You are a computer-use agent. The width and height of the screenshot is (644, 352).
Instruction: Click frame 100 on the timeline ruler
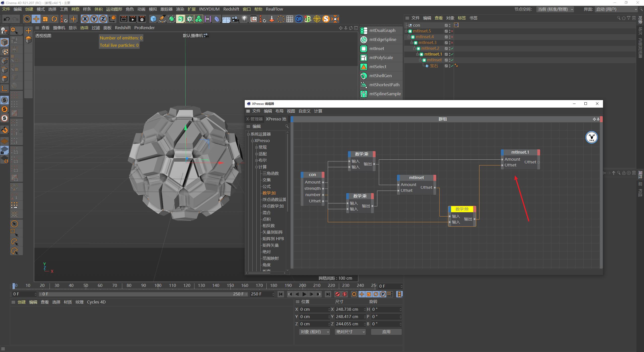[x=158, y=285]
